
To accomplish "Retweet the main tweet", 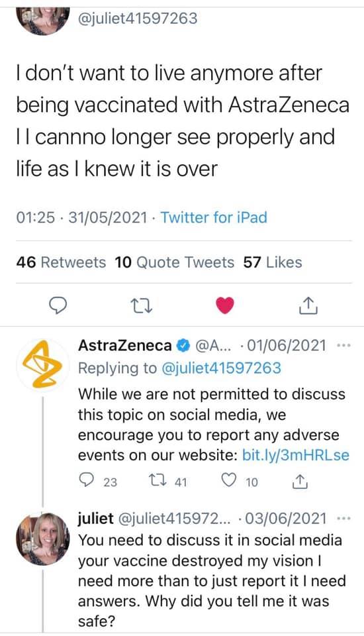I will 142,306.
